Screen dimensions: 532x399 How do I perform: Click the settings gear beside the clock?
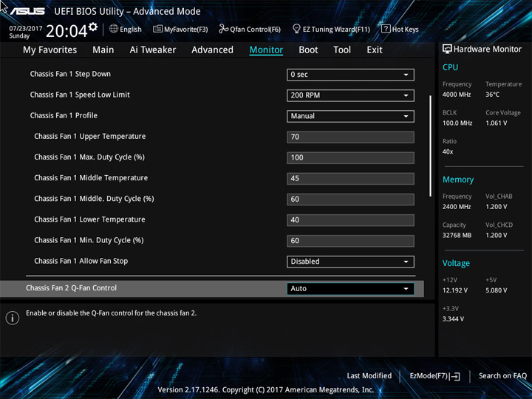pyautogui.click(x=93, y=27)
